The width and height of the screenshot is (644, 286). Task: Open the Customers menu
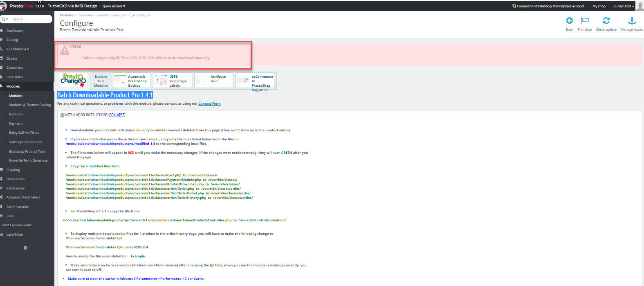14,68
